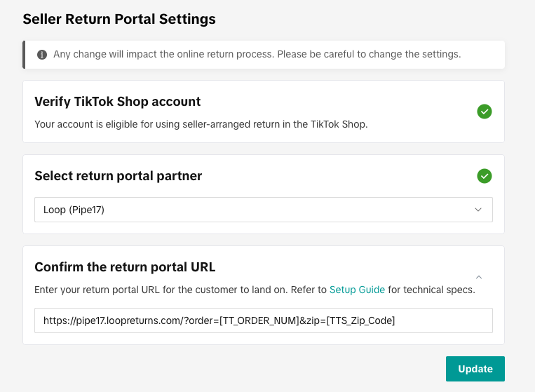The height and width of the screenshot is (392, 535).
Task: Click into the return portal URL field
Action: pos(264,320)
